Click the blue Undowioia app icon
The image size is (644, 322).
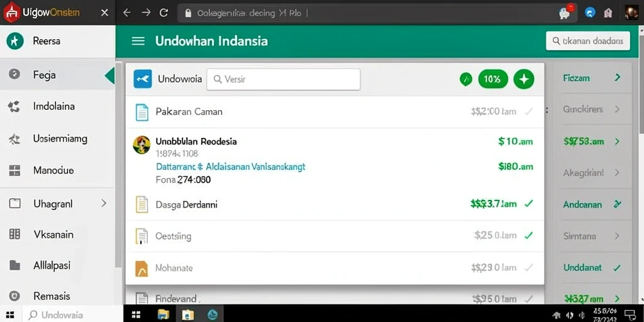[143, 79]
